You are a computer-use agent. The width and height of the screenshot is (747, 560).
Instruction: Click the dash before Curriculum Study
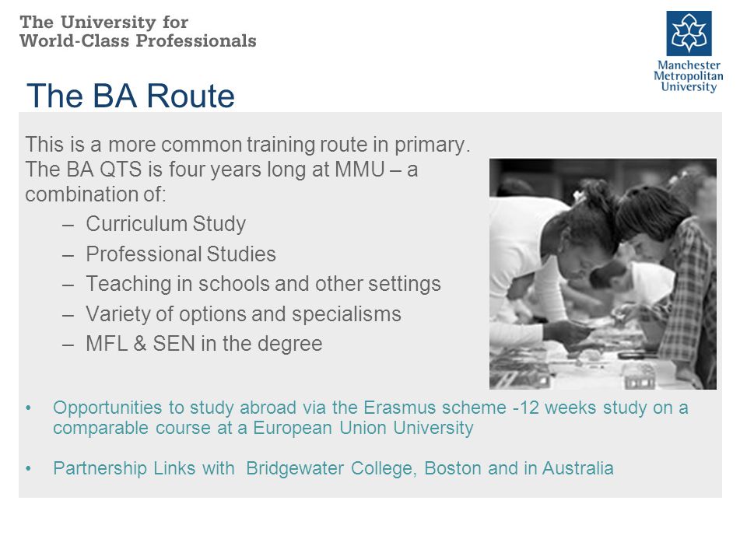click(x=68, y=224)
